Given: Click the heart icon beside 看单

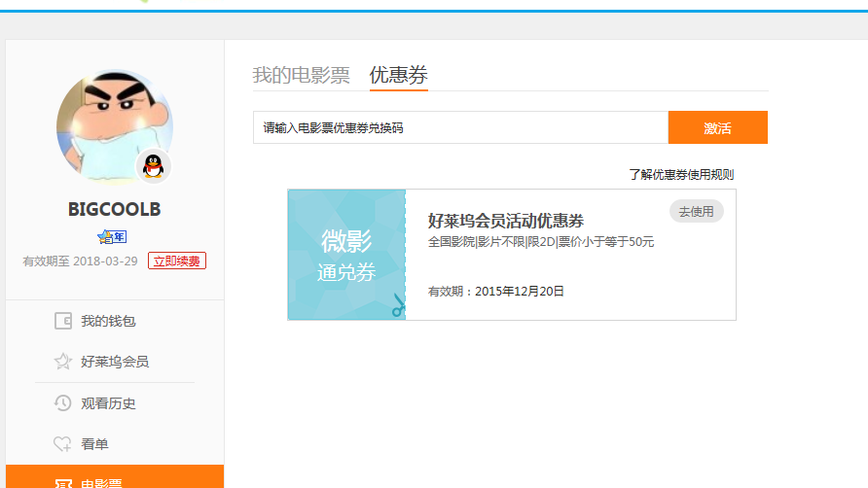Looking at the screenshot, I should (62, 443).
